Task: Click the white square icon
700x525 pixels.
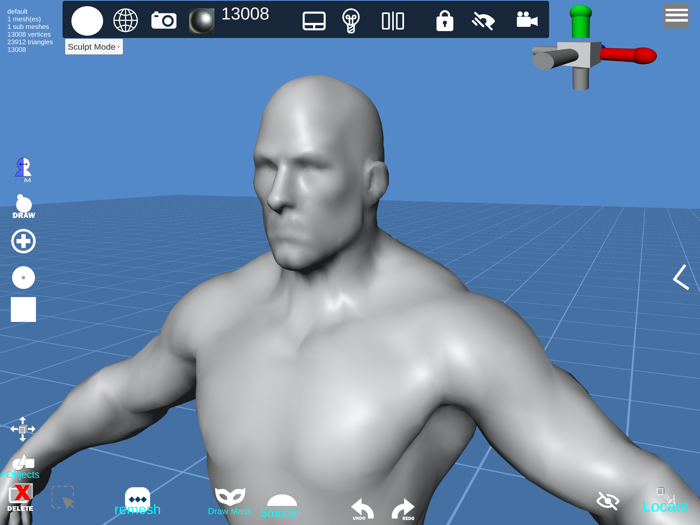Action: (x=23, y=309)
